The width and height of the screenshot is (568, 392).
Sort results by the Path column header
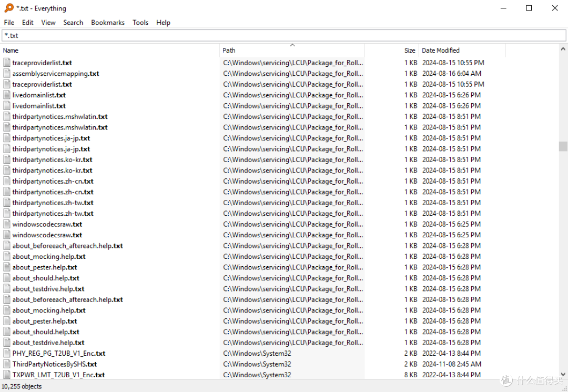pyautogui.click(x=292, y=51)
